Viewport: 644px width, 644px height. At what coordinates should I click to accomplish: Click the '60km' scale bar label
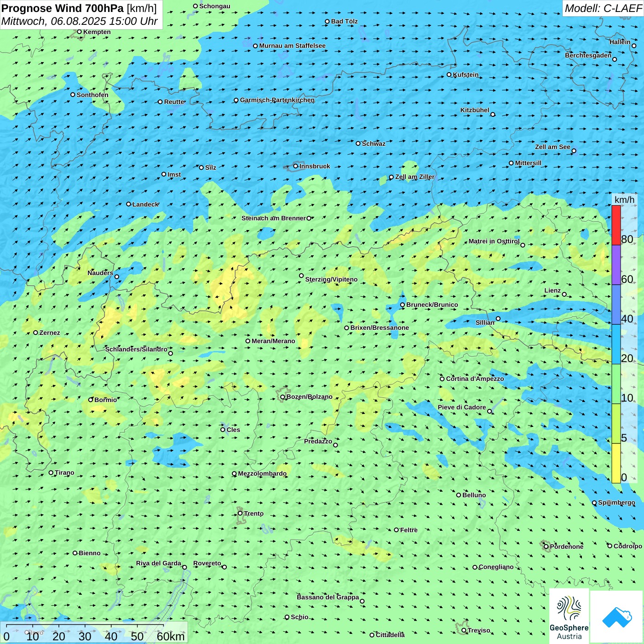tap(171, 636)
